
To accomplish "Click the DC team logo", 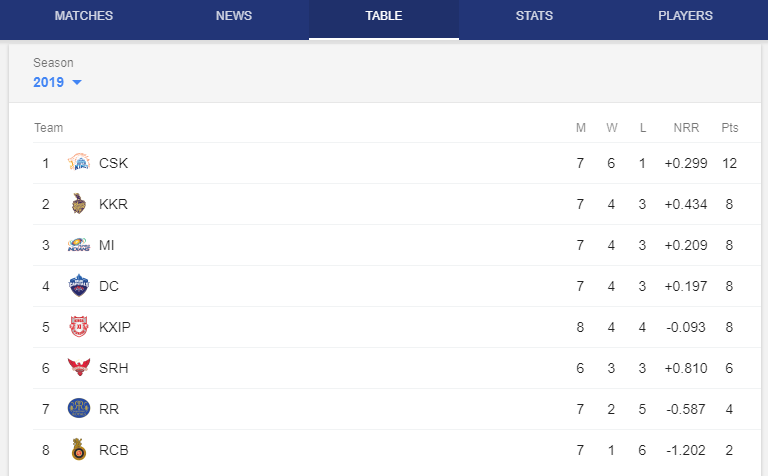I will pyautogui.click(x=79, y=286).
